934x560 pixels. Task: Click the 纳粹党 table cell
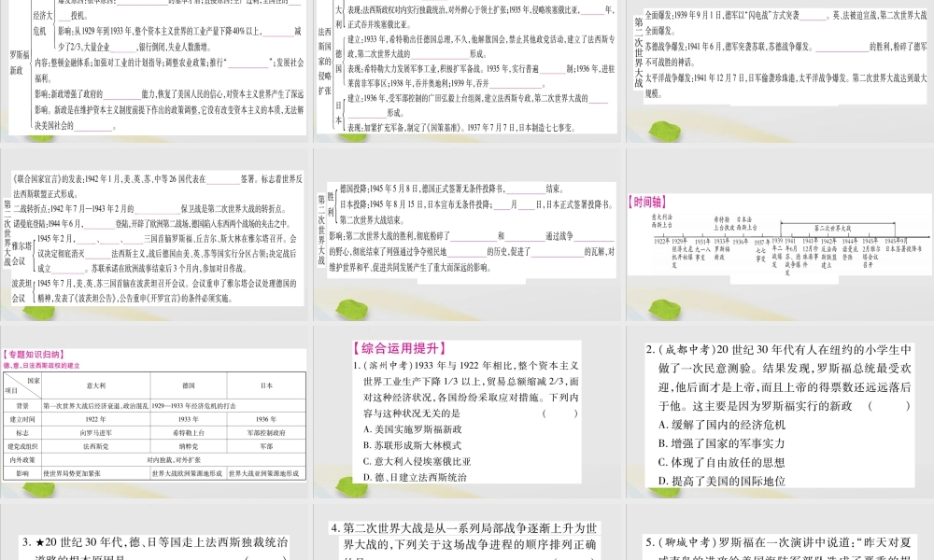pos(189,446)
